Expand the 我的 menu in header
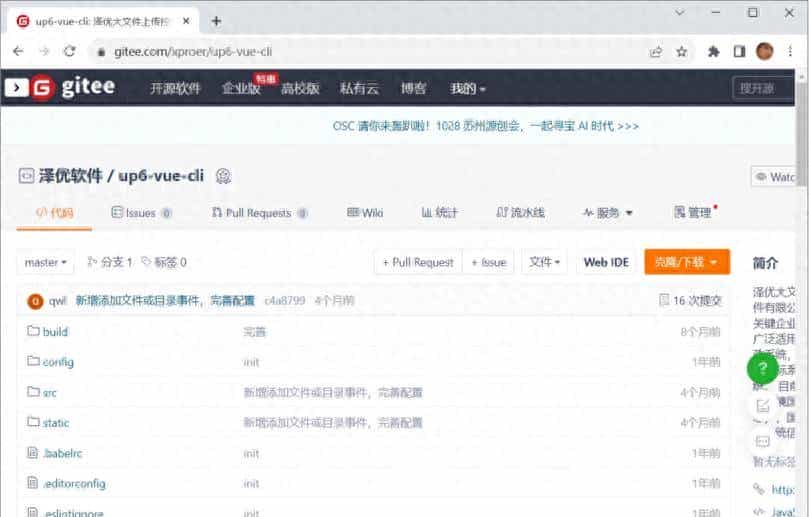Screen dimensions: 809x517 click(468, 88)
